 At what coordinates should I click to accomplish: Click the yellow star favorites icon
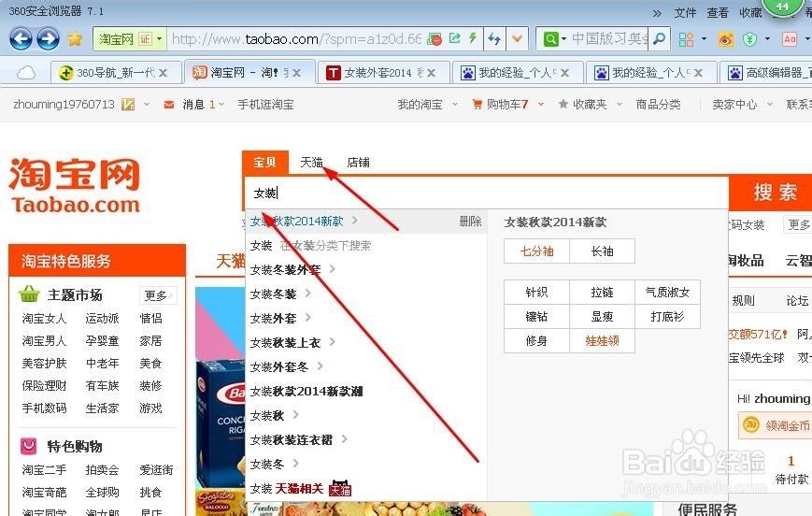pos(75,39)
